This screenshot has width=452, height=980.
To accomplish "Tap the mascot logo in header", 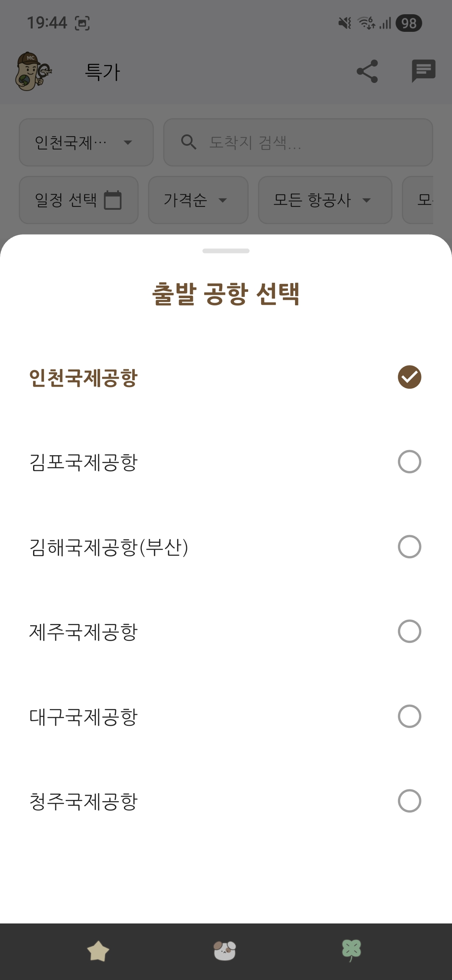I will click(33, 71).
